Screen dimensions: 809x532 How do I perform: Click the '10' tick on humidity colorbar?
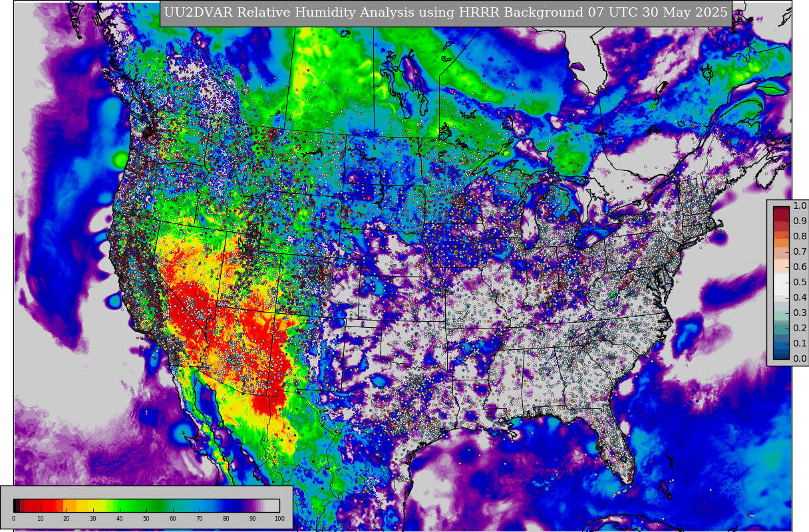click(x=40, y=519)
